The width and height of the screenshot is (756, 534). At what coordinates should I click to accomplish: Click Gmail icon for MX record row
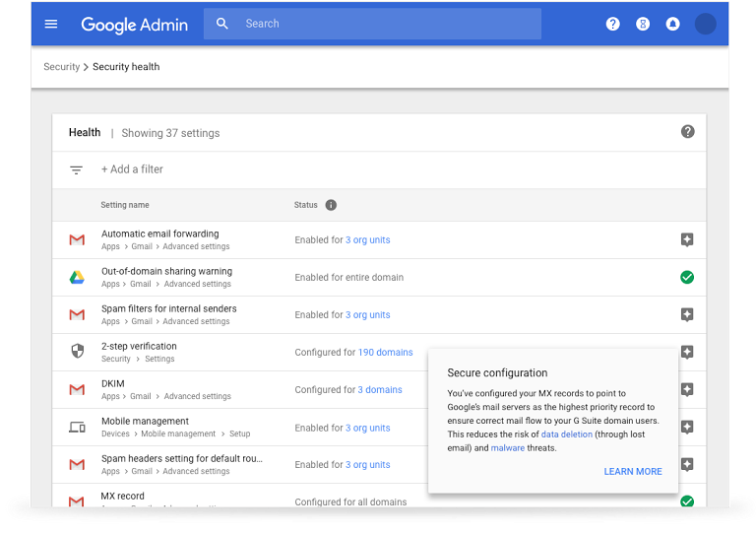click(77, 501)
